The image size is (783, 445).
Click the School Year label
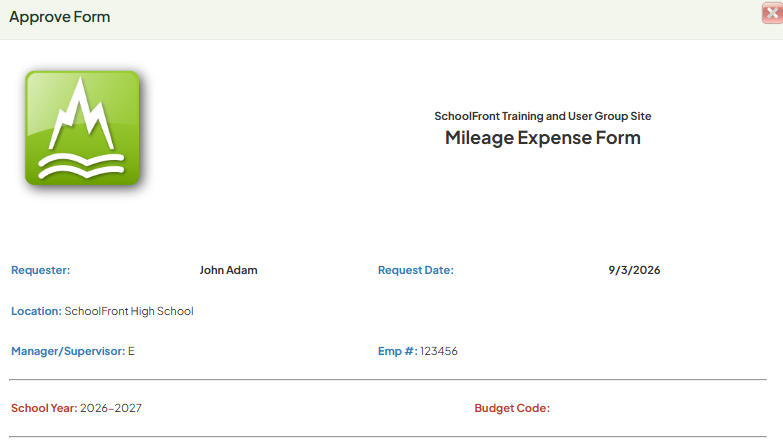pyautogui.click(x=44, y=408)
